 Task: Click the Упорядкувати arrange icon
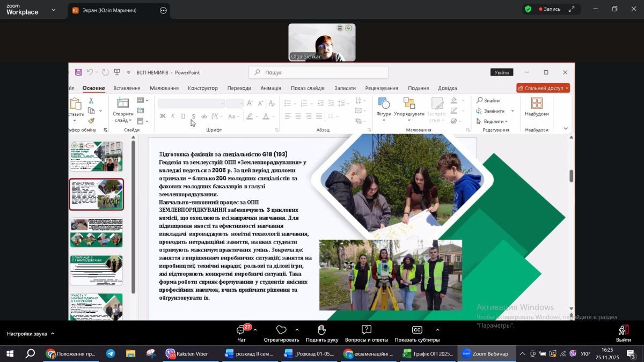(409, 104)
